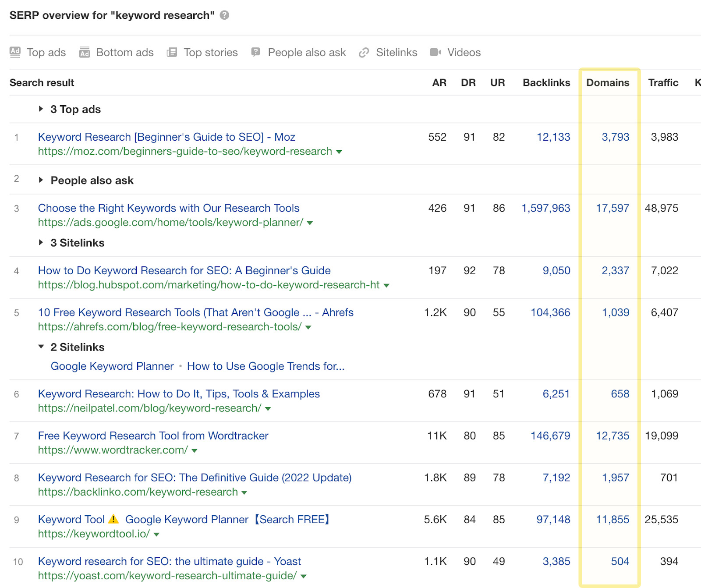This screenshot has width=701, height=588.
Task: Click the Search result column header
Action: tap(42, 82)
